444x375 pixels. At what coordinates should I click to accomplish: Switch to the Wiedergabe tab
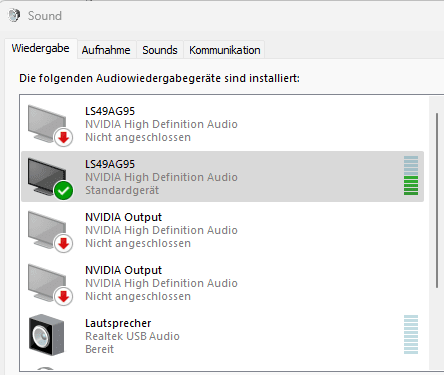click(x=41, y=48)
